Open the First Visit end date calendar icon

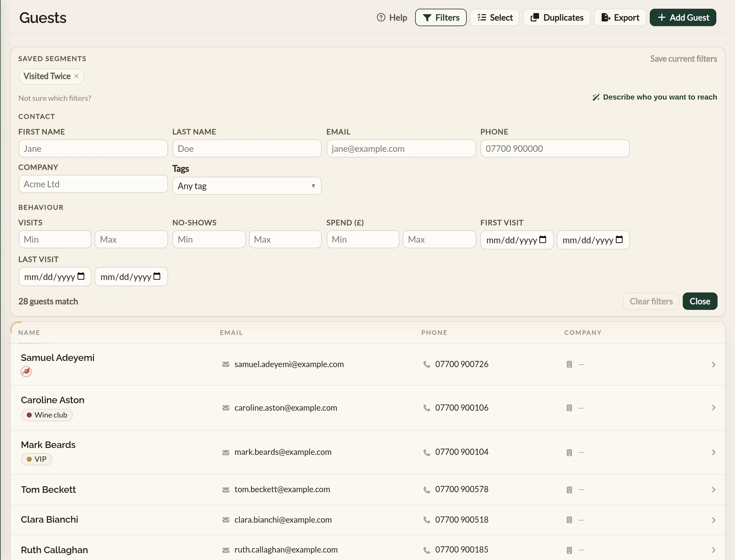tap(619, 239)
